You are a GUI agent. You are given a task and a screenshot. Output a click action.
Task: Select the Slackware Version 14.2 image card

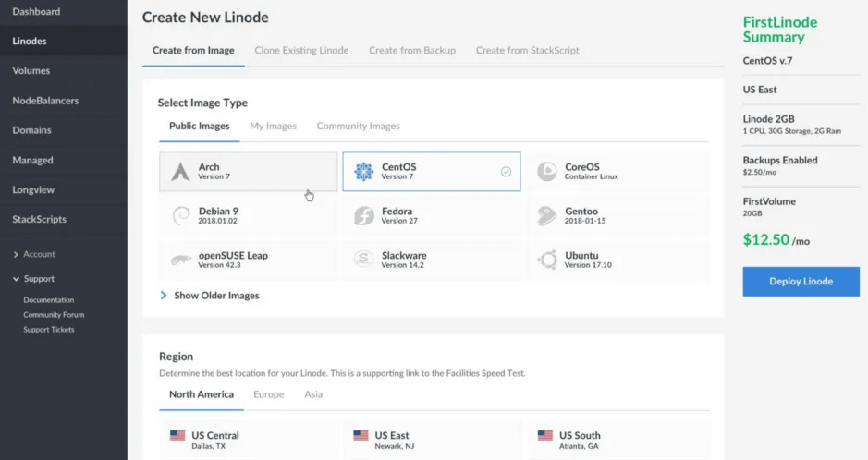(432, 260)
